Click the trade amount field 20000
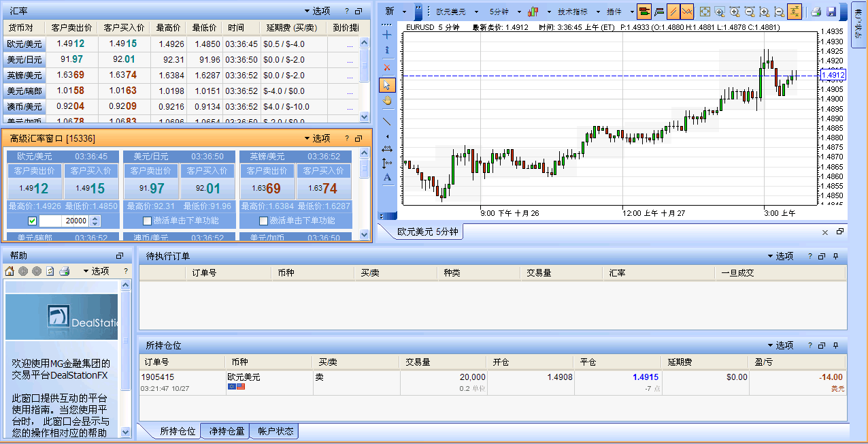The width and height of the screenshot is (868, 444). pos(64,221)
